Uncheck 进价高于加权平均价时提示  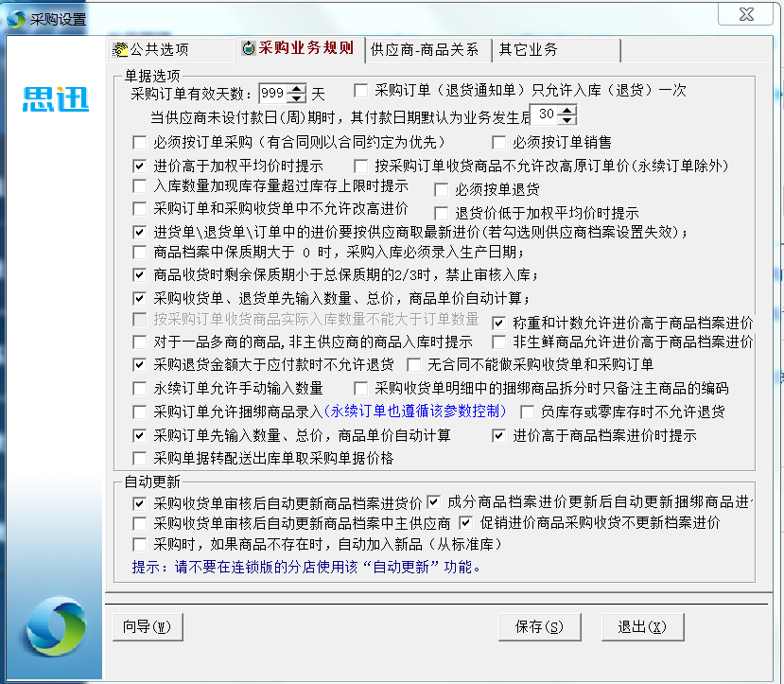click(x=140, y=166)
